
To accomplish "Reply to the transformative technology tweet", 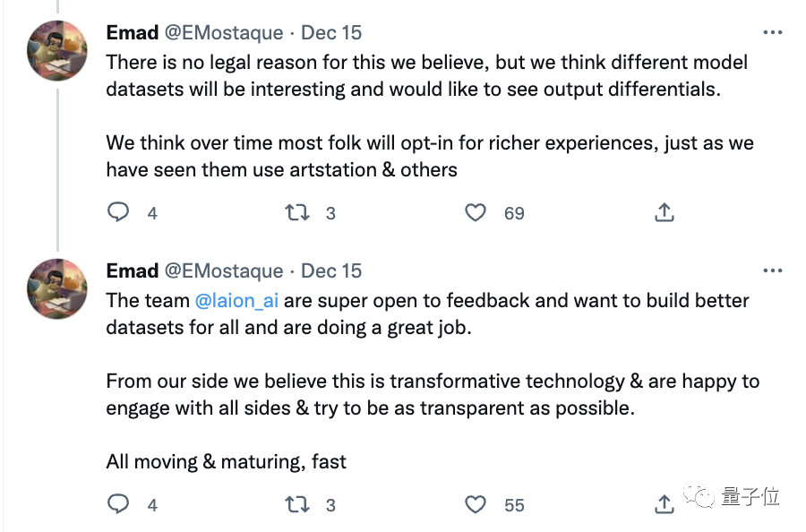I will click(x=118, y=505).
